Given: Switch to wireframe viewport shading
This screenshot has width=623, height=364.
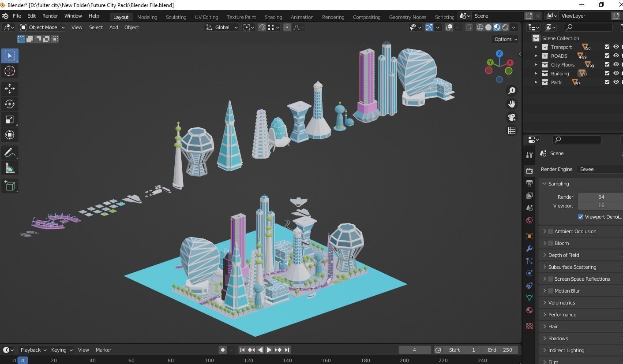Looking at the screenshot, I should click(x=480, y=27).
